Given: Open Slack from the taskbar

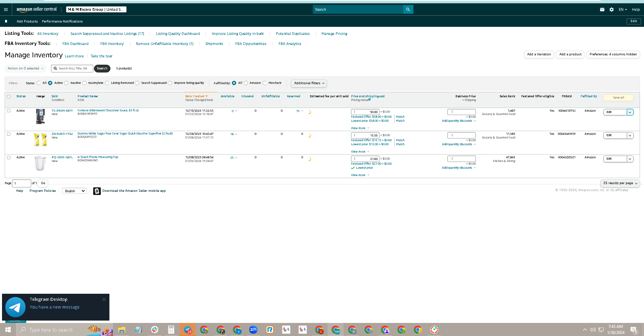Looking at the screenshot, I should (x=155, y=330).
